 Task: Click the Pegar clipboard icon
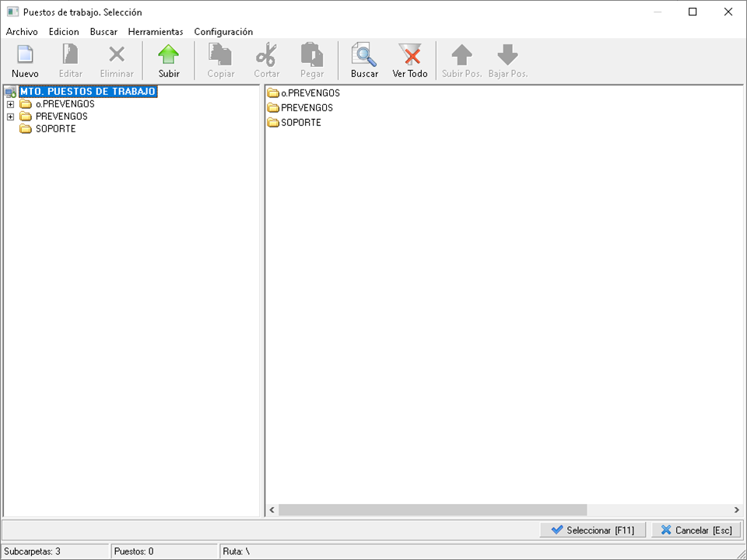(312, 56)
